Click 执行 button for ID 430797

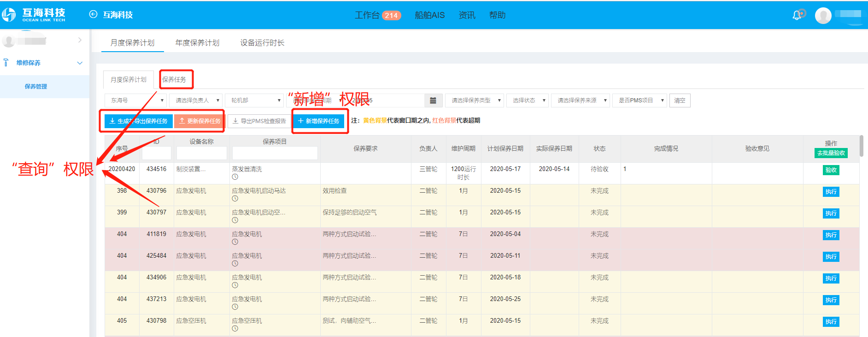pos(831,213)
